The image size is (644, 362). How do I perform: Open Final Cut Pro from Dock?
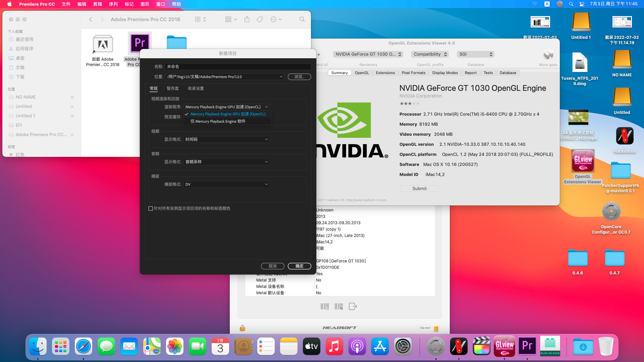pos(481,346)
